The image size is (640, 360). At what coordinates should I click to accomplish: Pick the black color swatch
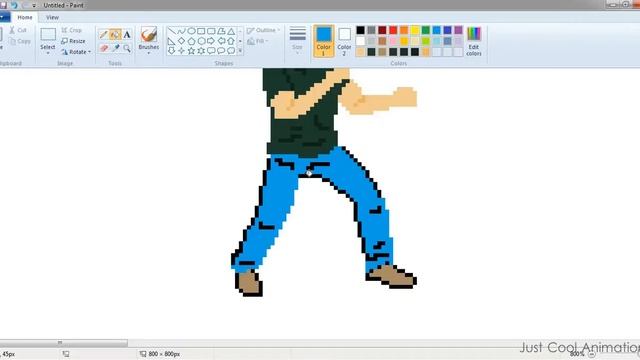[360, 30]
